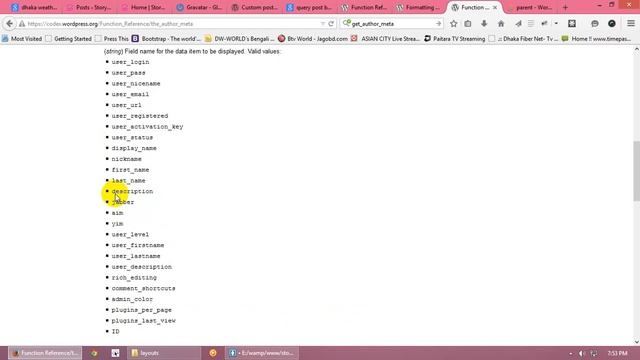The image size is (640, 360).
Task: Switch to the Gravatar tab
Action: coord(200,7)
